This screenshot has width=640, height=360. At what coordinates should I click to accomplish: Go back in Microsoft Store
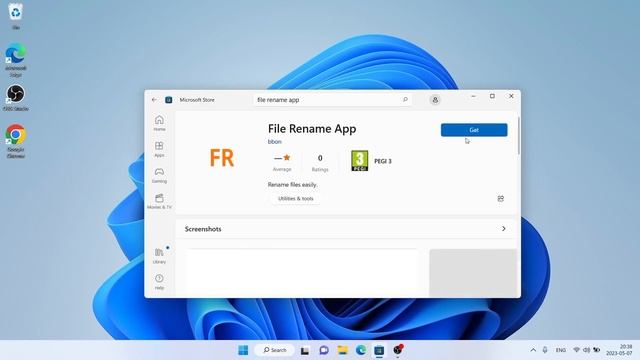pyautogui.click(x=154, y=100)
